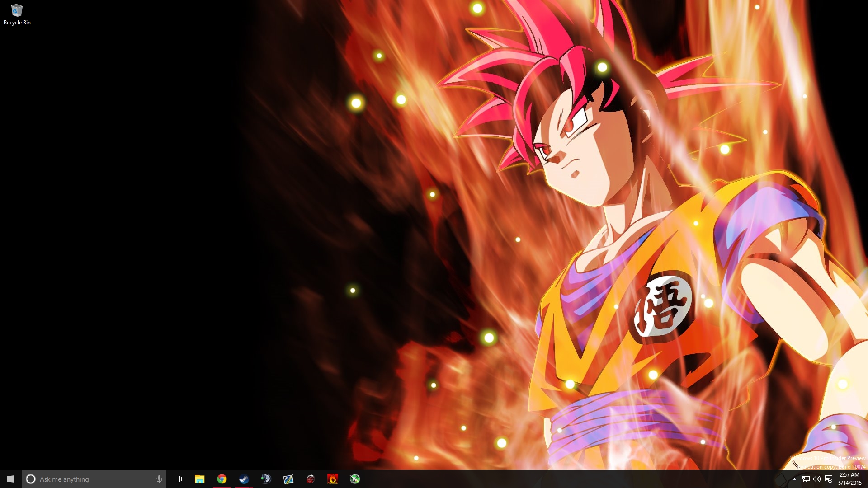Viewport: 868px width, 488px height.
Task: Launch File Explorer from the taskbar
Action: point(199,479)
